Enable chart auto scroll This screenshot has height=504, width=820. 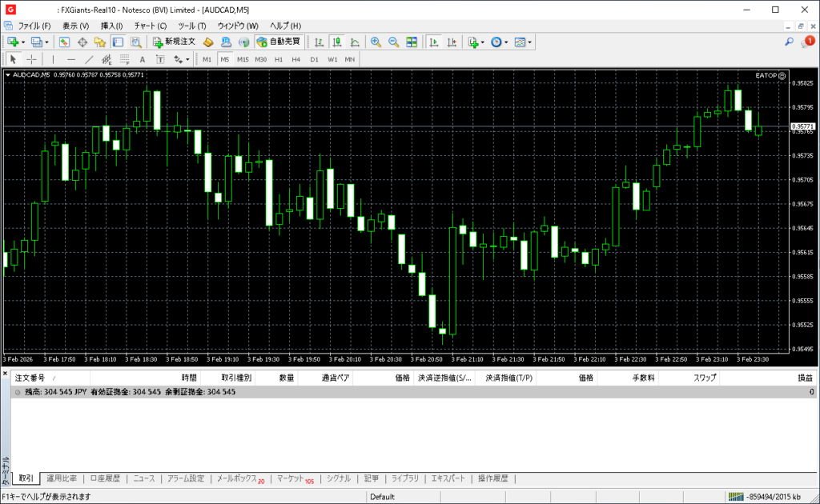click(434, 42)
